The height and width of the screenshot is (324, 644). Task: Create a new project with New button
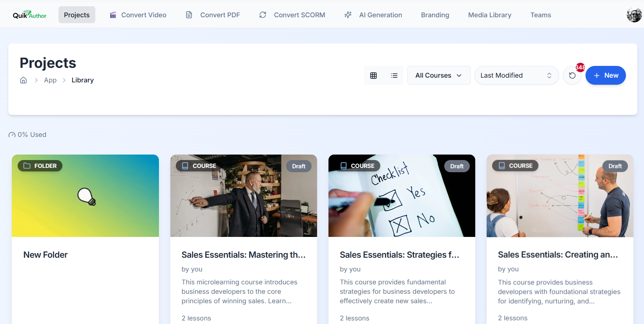coord(606,75)
